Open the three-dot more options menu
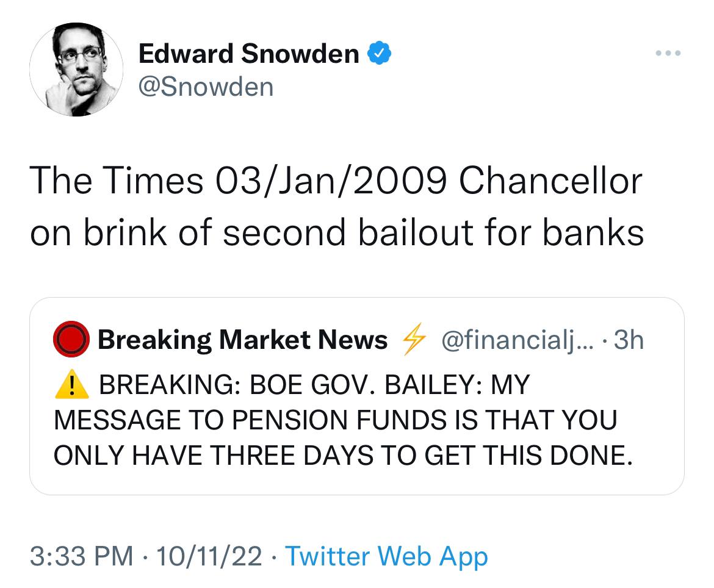This screenshot has width=714, height=588. click(x=668, y=53)
